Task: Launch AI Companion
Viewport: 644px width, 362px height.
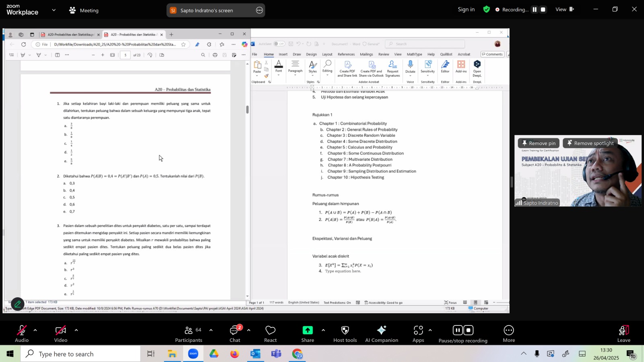Action: click(x=381, y=333)
